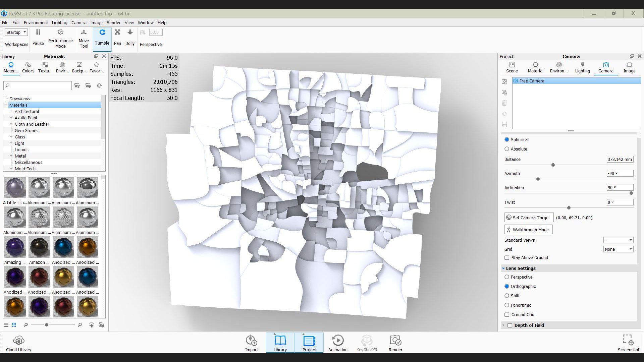Image resolution: width=644 pixels, height=362 pixels.
Task: Activate the Dolly camera tool
Action: pyautogui.click(x=130, y=33)
